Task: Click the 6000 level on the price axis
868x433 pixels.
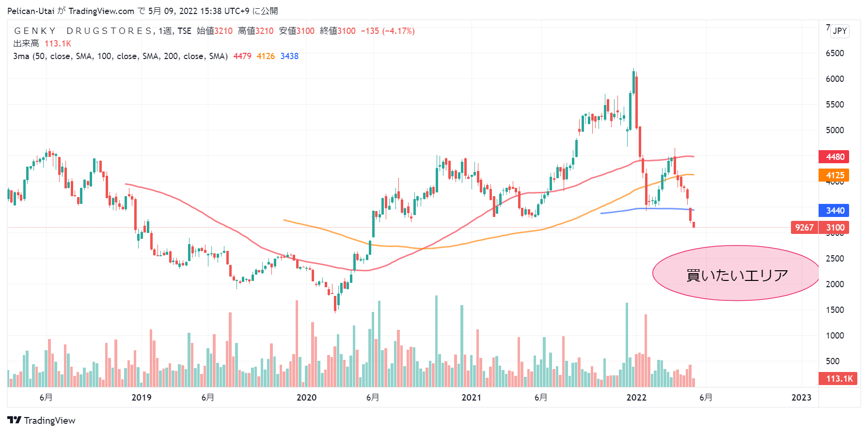Action: [835, 79]
